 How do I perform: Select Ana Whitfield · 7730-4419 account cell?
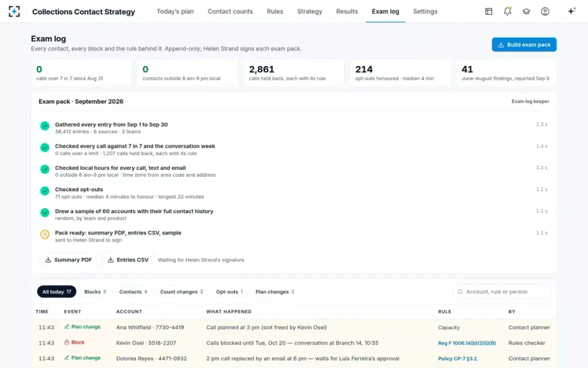[x=150, y=327]
